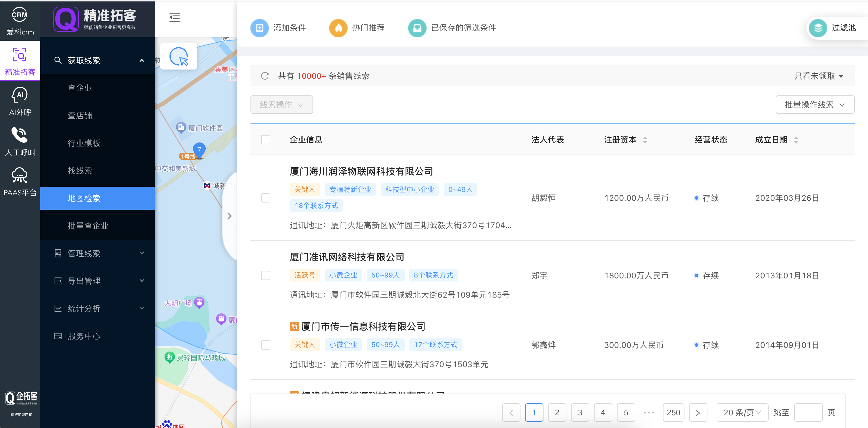
Task: Click the 添加条件 icon button
Action: pos(259,28)
